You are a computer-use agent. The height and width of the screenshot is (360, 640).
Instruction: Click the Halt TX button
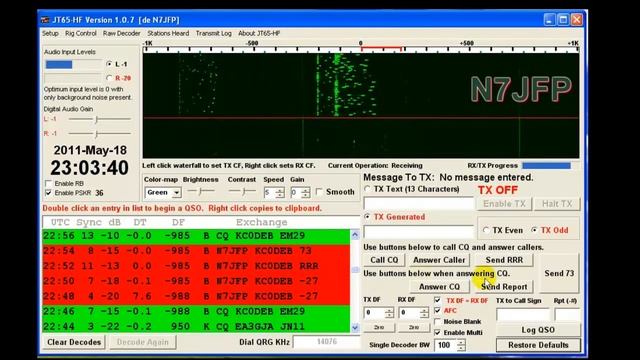[557, 204]
